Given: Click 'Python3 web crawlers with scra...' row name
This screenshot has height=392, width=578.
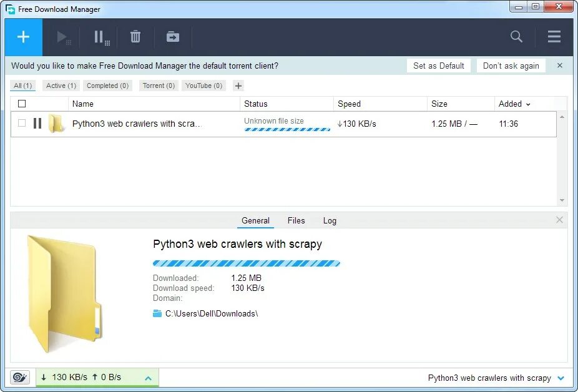Looking at the screenshot, I should click(137, 124).
